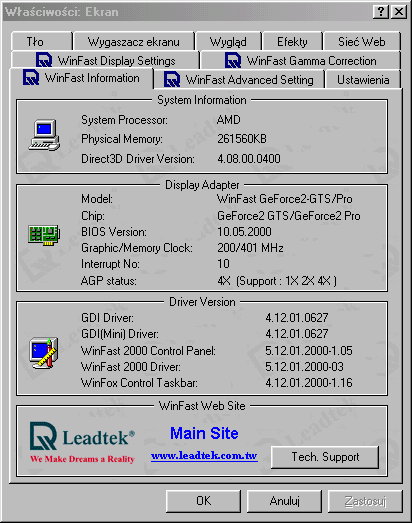412x523 pixels.
Task: Click the 'WinFast 2000 Control Panel:' label
Action: (x=148, y=351)
